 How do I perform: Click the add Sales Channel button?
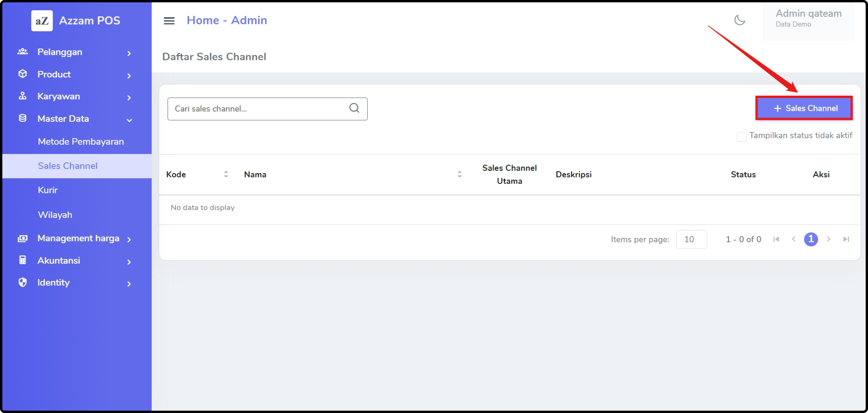pos(804,108)
